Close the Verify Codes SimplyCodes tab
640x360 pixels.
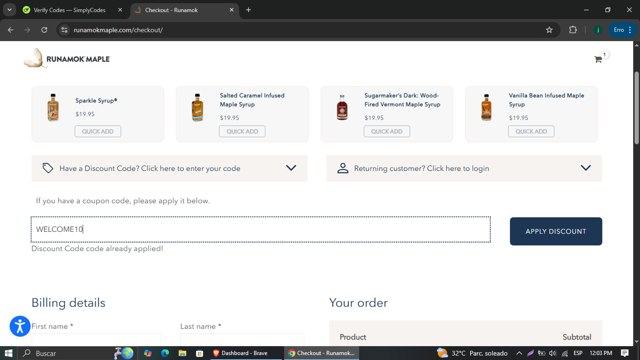120,10
